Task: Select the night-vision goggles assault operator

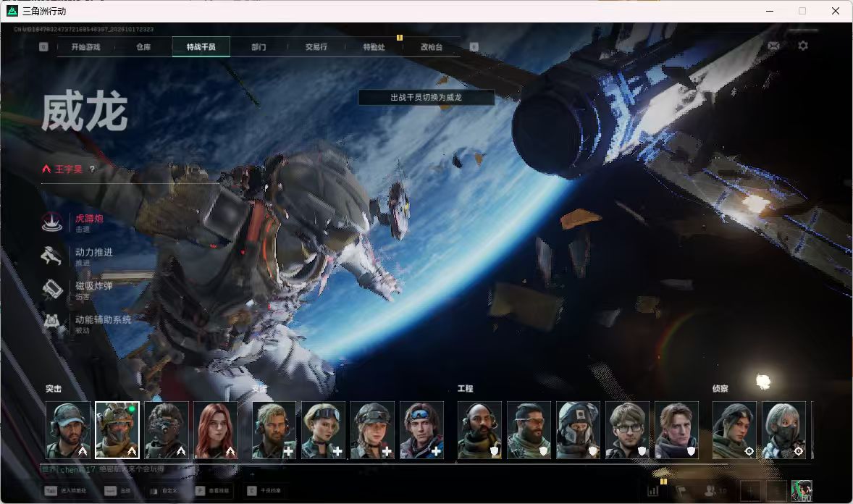Action: coord(167,430)
